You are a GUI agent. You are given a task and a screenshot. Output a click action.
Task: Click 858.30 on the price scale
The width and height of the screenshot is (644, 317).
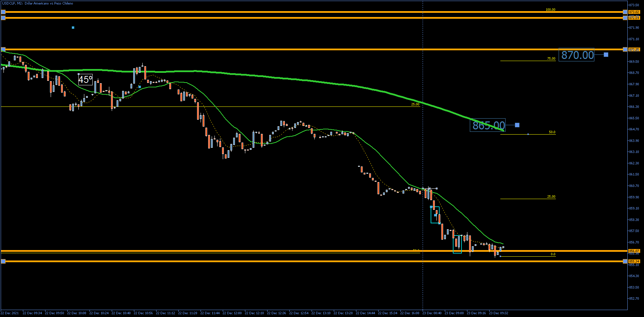[x=634, y=220]
